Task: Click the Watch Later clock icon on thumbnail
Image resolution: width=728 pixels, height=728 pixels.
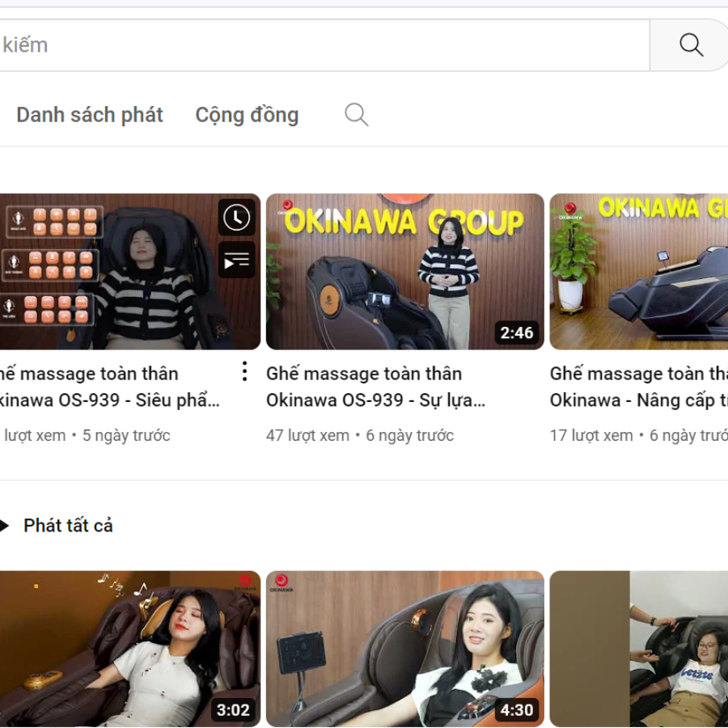Action: tap(236, 218)
